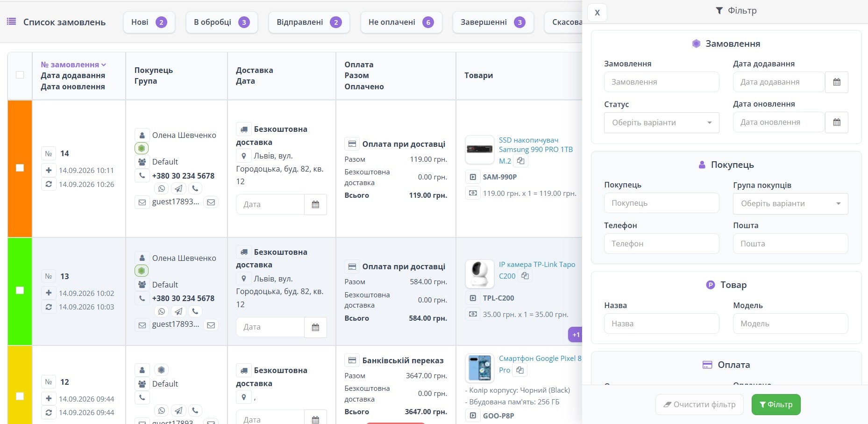
Task: Click green Фільтр apply button
Action: pos(776,404)
